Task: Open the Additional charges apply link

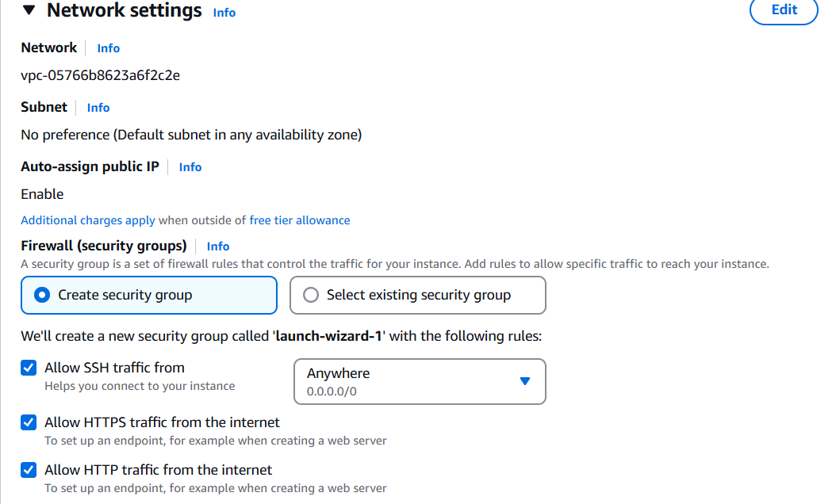Action: pyautogui.click(x=88, y=220)
